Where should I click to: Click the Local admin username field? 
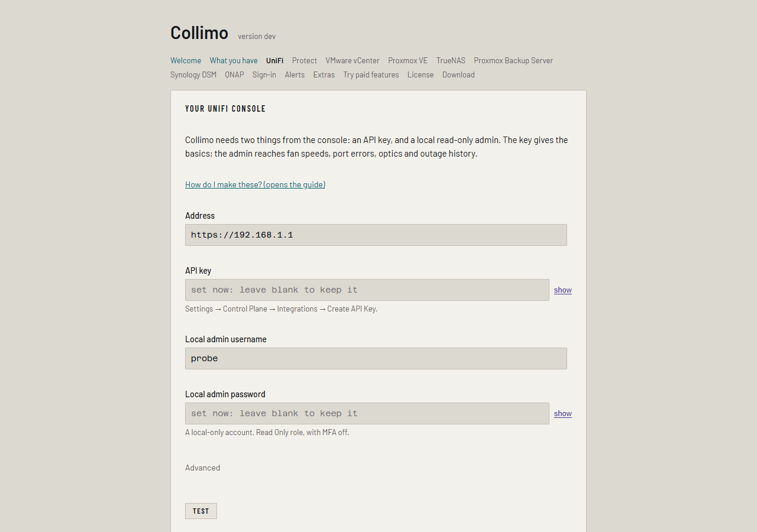(376, 358)
